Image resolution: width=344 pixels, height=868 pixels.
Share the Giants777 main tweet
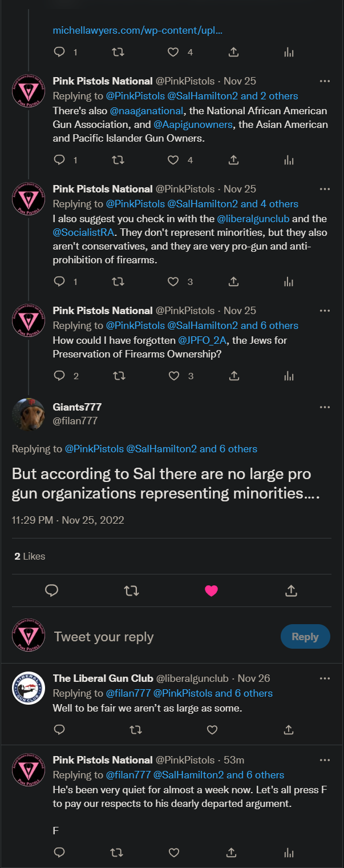(291, 591)
